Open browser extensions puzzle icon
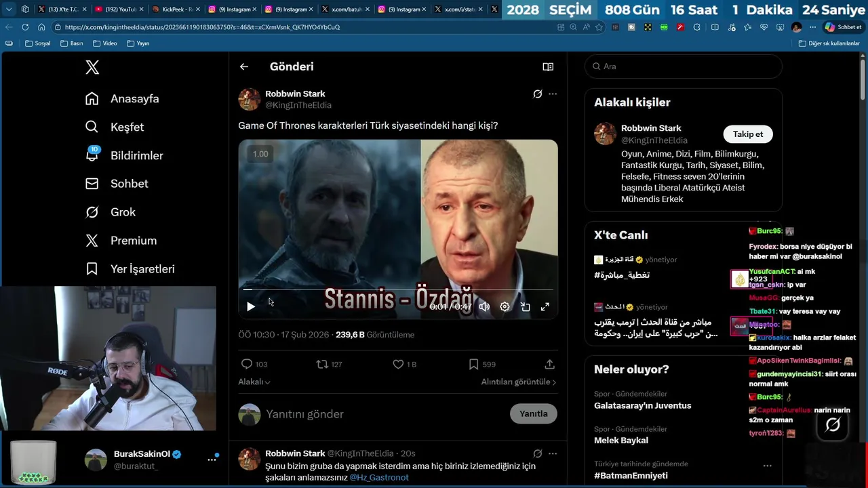Image resolution: width=868 pixels, height=488 pixels. (x=696, y=27)
